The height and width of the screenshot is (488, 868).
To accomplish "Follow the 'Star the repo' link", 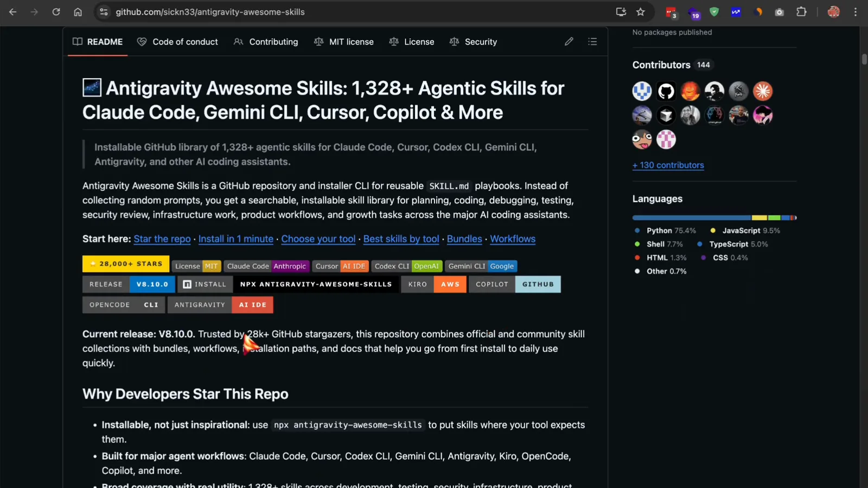I will pyautogui.click(x=162, y=239).
